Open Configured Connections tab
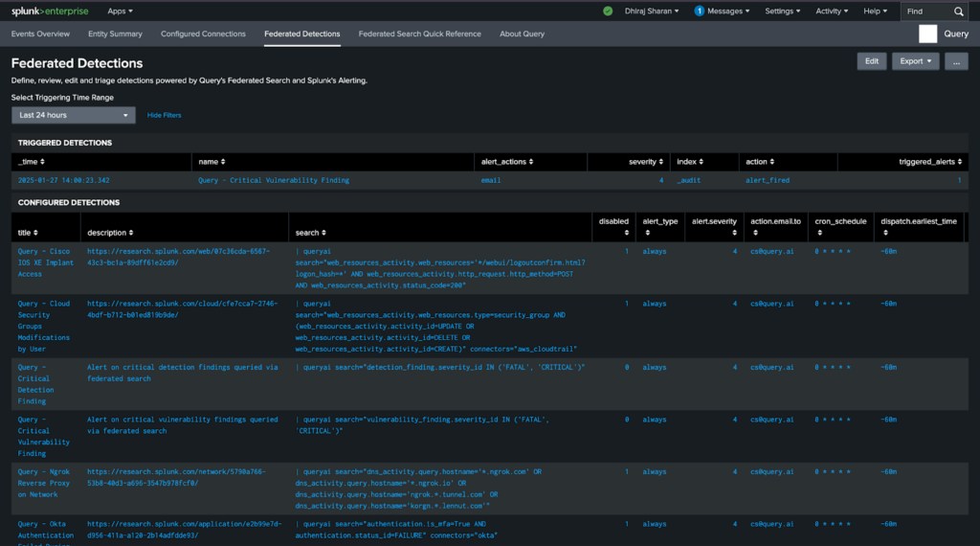The height and width of the screenshot is (546, 980). 203,34
